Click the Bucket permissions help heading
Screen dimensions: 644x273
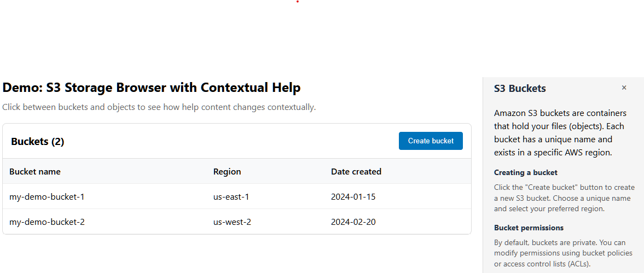tap(529, 228)
